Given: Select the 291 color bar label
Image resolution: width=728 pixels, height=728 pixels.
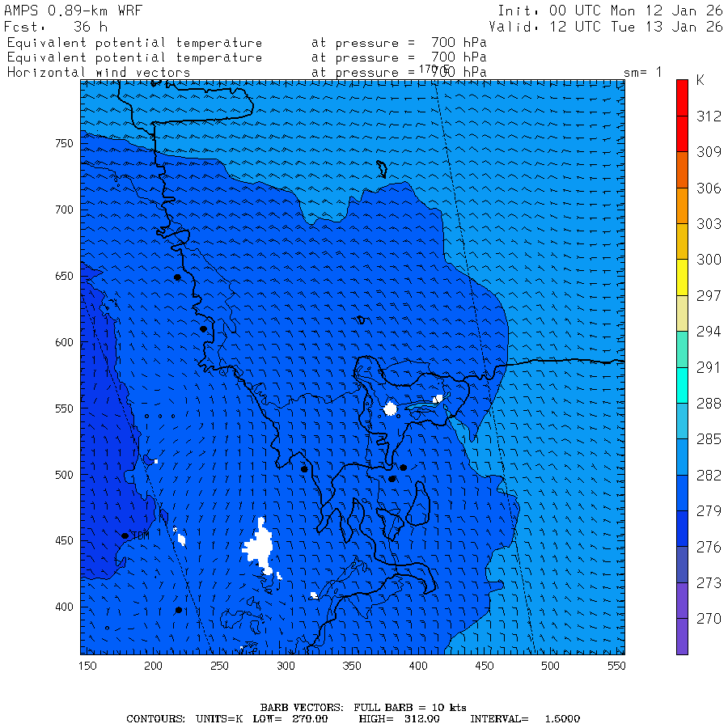Looking at the screenshot, I should pos(709,368).
